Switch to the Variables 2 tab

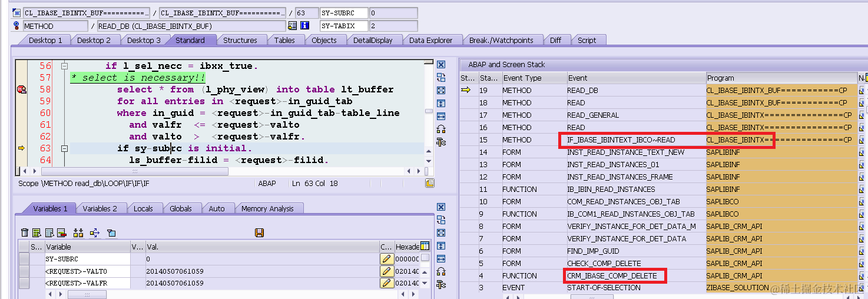[100, 208]
